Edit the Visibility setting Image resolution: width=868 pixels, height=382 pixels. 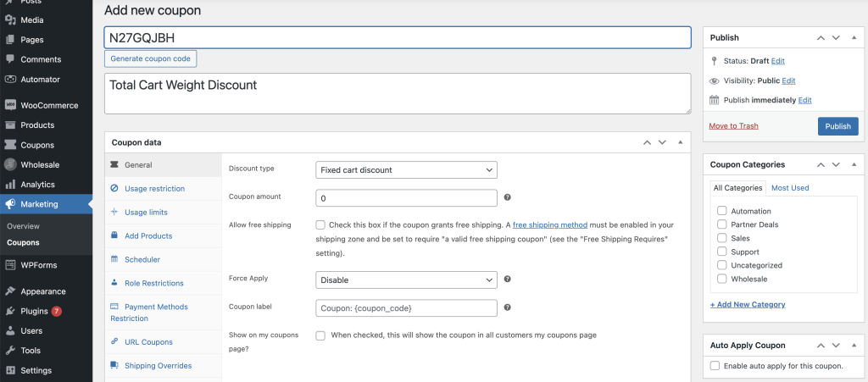(x=788, y=80)
